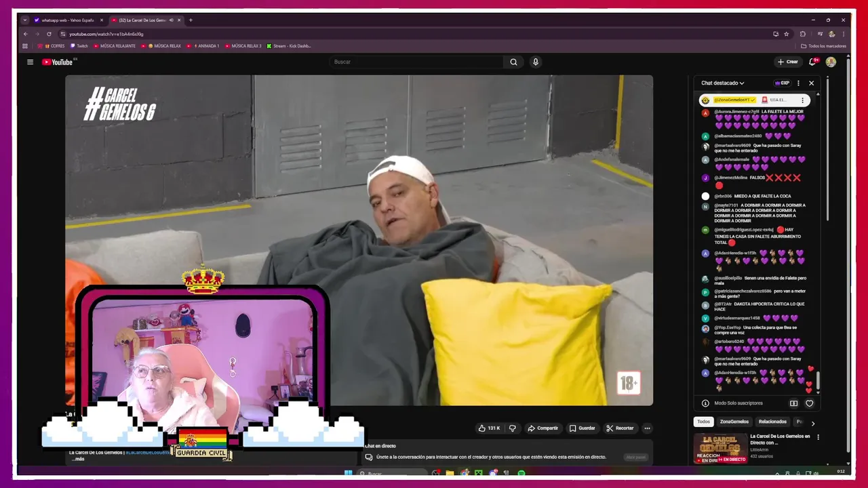Open Spotify from the taskbar
Viewport: 868px width, 488px height.
(521, 473)
